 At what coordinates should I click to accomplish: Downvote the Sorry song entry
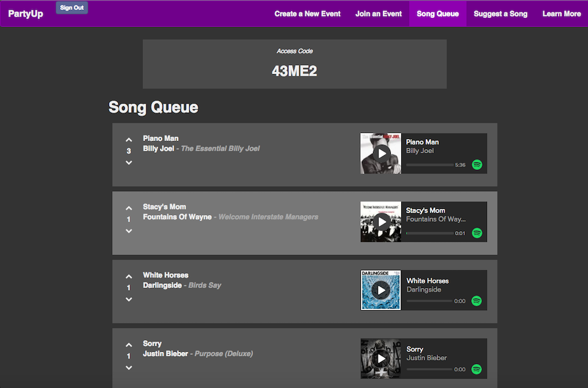(129, 367)
